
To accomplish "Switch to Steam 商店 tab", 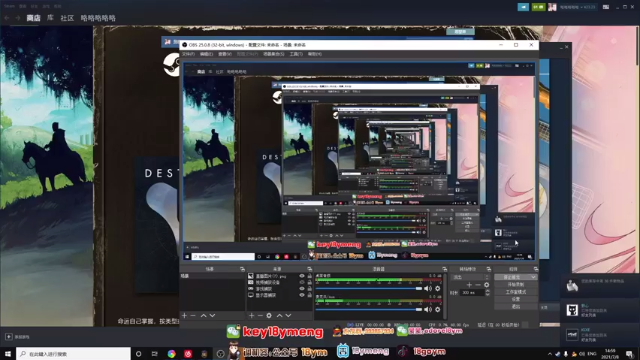I will click(x=33, y=18).
